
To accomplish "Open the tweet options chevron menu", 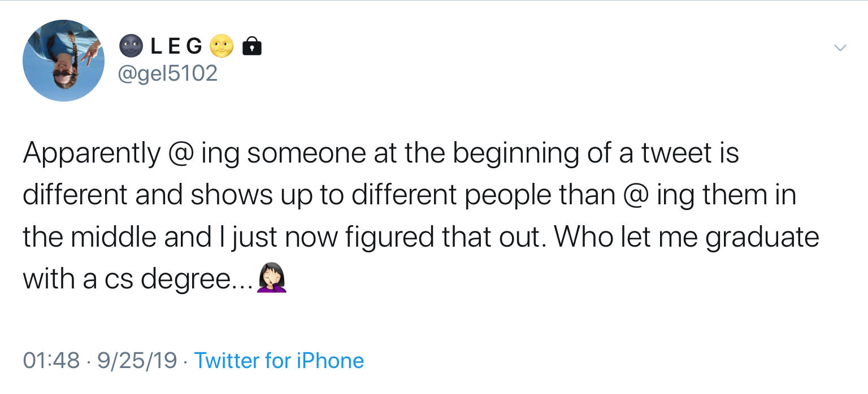I will (x=840, y=48).
